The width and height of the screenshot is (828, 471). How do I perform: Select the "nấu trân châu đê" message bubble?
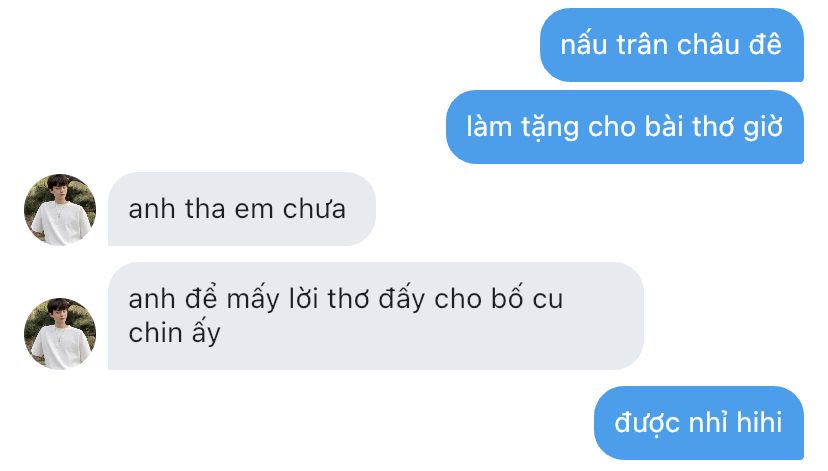coord(672,45)
